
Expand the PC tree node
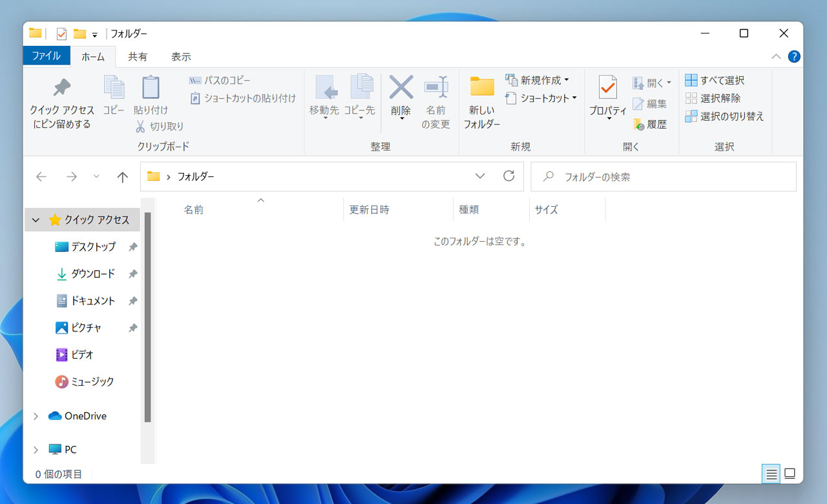(x=36, y=450)
